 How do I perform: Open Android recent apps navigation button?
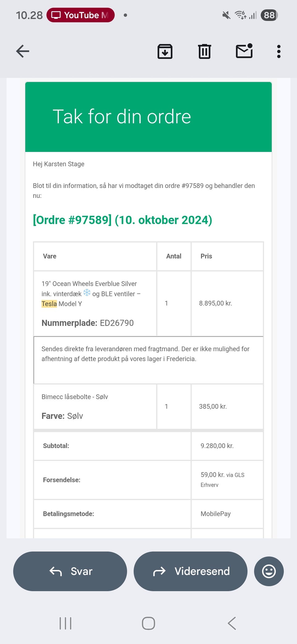click(65, 623)
